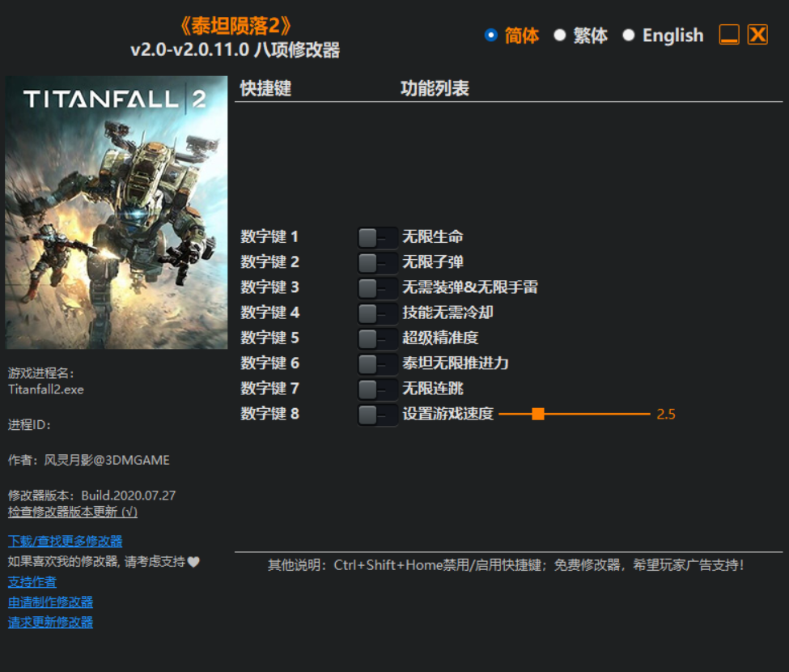Click the 请求更新修改器 link
Screen dimensions: 789x672
click(50, 622)
